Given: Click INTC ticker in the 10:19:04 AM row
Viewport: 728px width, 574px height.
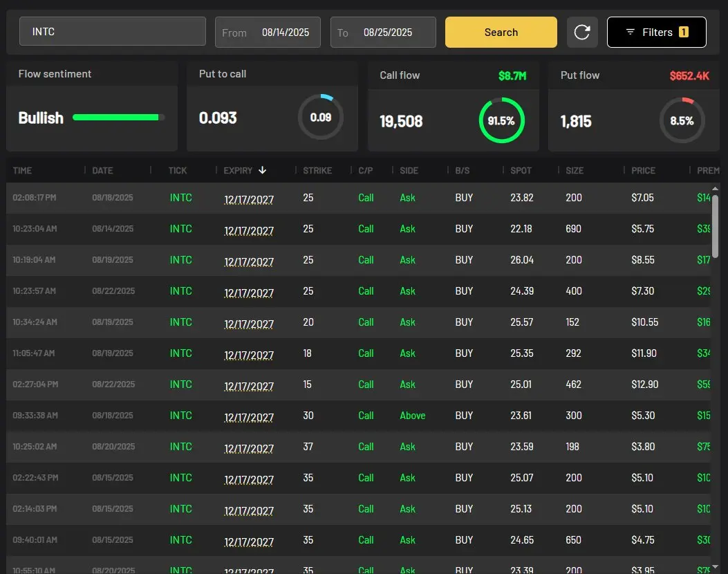Looking at the screenshot, I should pyautogui.click(x=180, y=260).
